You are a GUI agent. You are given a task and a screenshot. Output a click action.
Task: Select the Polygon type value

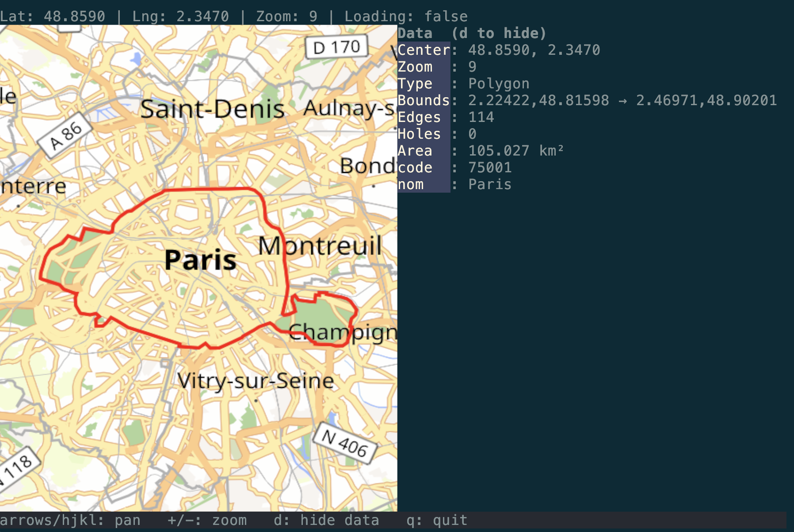coord(499,84)
